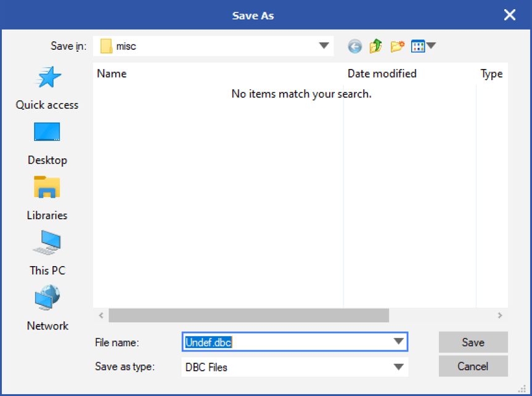Click the Undef.dbc file name field
The image size is (532, 396).
(x=290, y=342)
